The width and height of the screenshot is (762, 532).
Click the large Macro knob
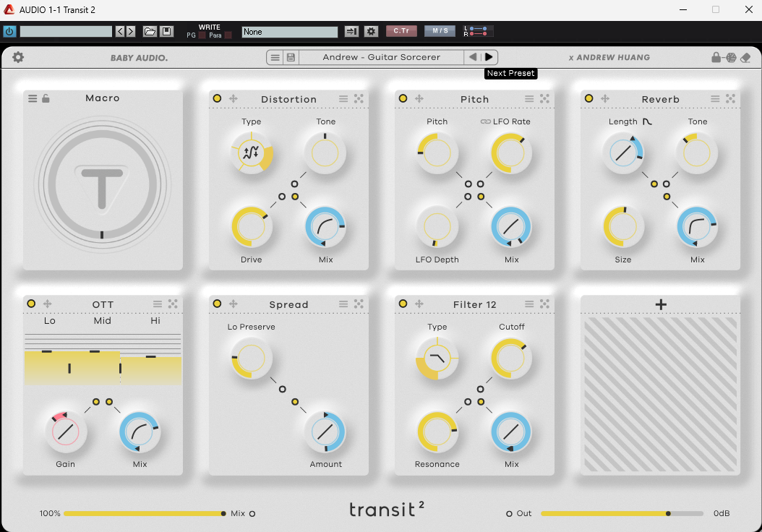click(102, 185)
